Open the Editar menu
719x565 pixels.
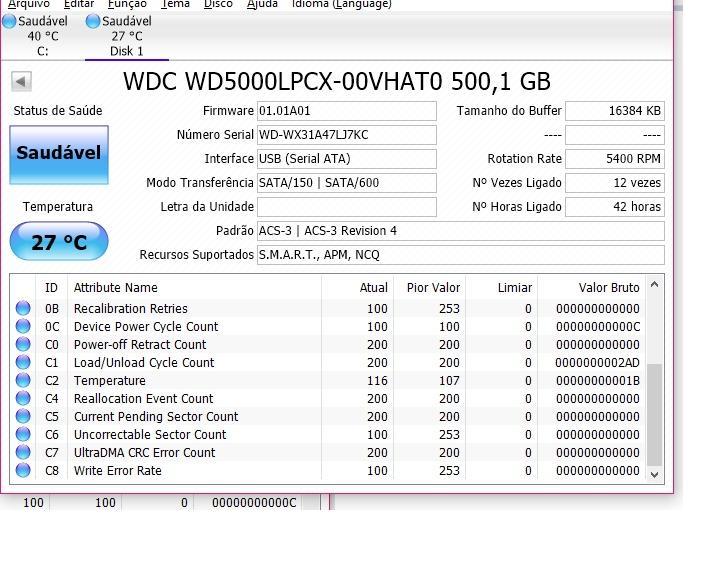(79, 4)
